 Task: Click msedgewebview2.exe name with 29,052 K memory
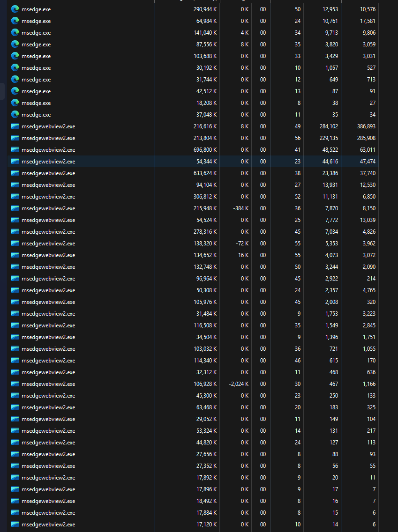(48, 419)
